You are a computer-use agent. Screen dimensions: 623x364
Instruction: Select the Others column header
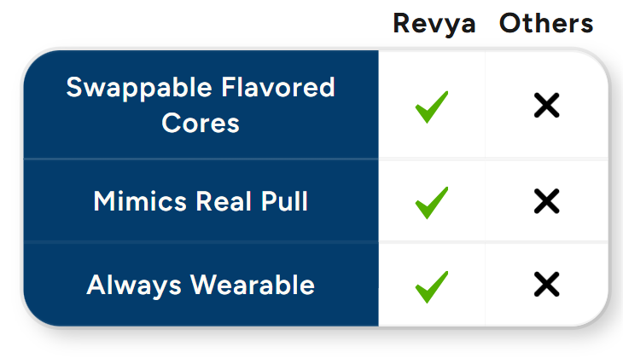click(x=546, y=23)
